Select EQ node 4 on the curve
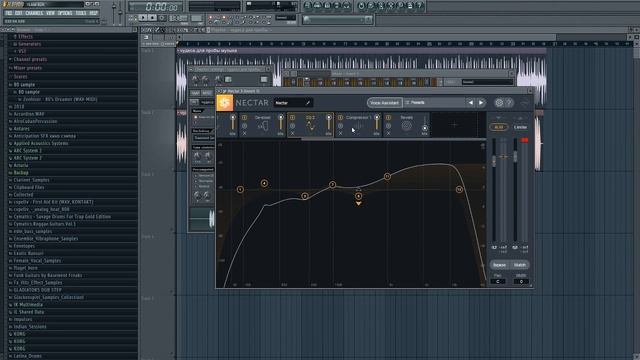This screenshot has width=640, height=360. [x=264, y=183]
